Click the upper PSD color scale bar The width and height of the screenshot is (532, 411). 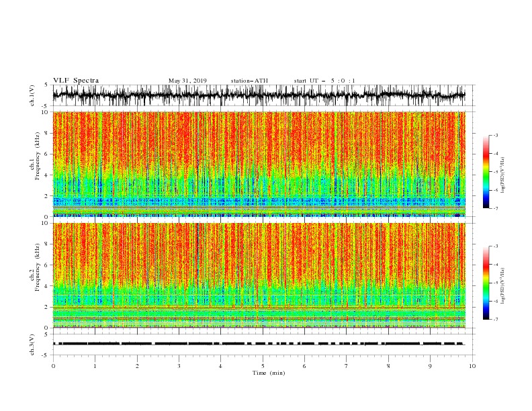486,172
